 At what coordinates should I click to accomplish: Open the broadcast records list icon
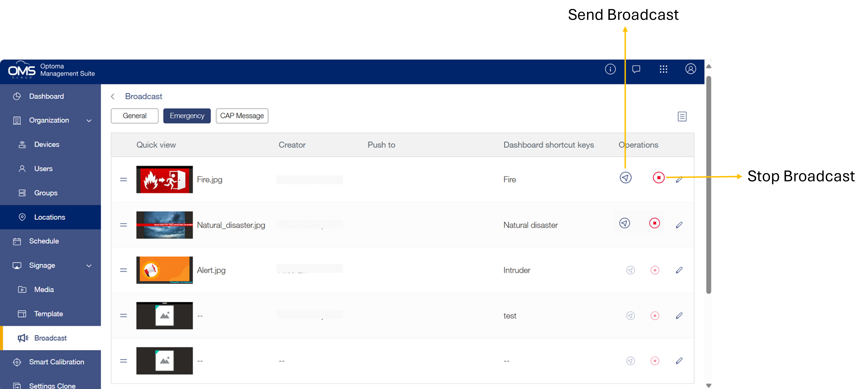point(682,116)
